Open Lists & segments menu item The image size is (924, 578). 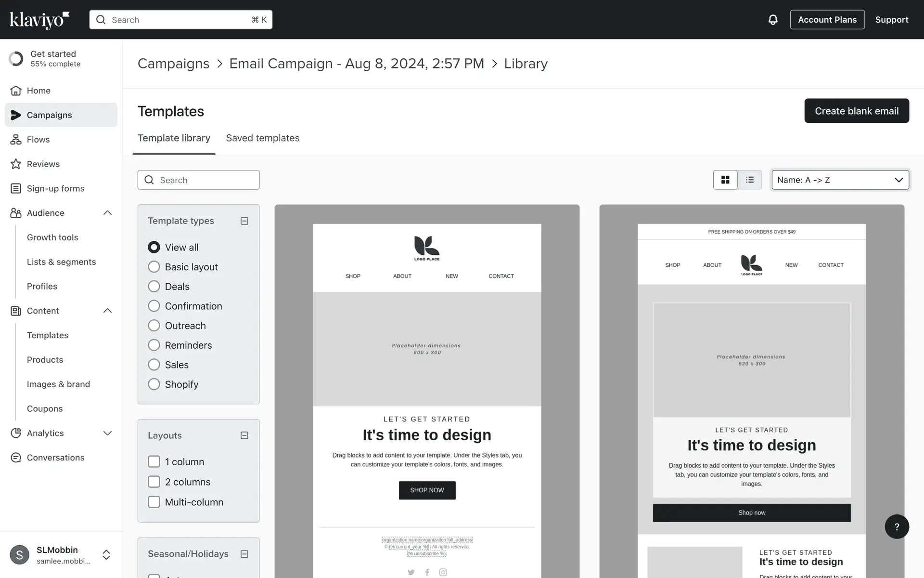point(61,262)
